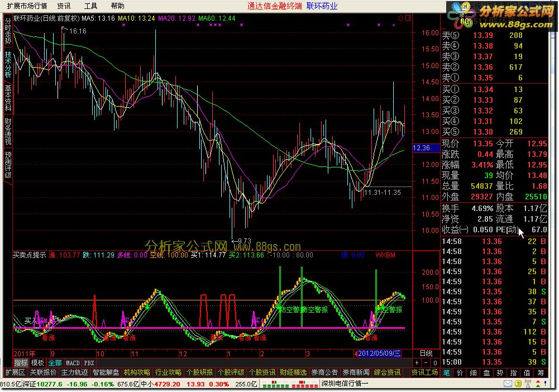Open the 资讯 menu
559x392 pixels.
coord(64,6)
